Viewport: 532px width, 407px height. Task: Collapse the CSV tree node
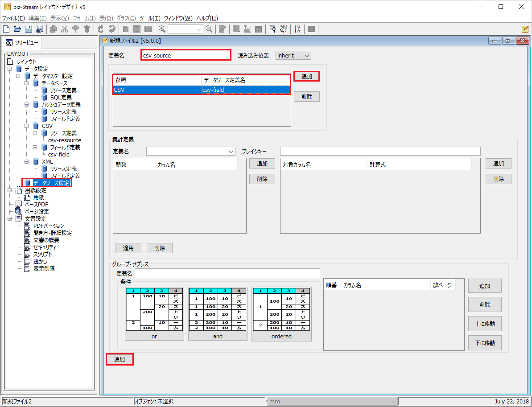27,126
